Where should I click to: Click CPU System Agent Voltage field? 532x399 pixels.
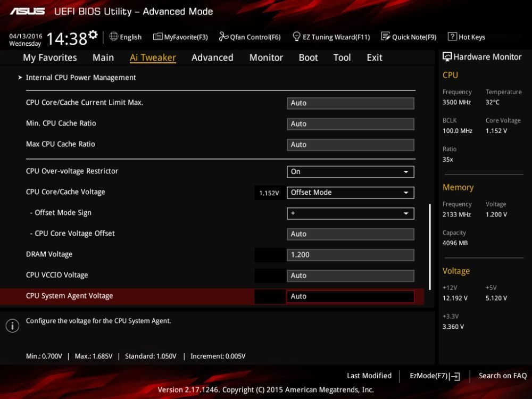[351, 296]
